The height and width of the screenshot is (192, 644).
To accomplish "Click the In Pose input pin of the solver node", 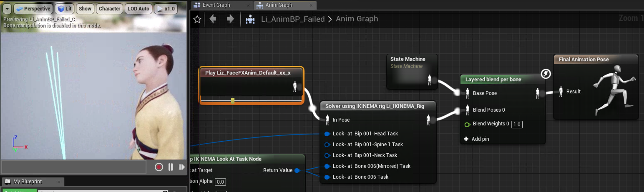I will pyautogui.click(x=327, y=120).
